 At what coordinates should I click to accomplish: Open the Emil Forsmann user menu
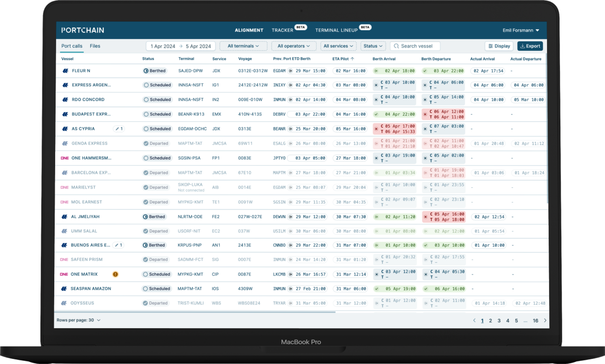coord(521,30)
